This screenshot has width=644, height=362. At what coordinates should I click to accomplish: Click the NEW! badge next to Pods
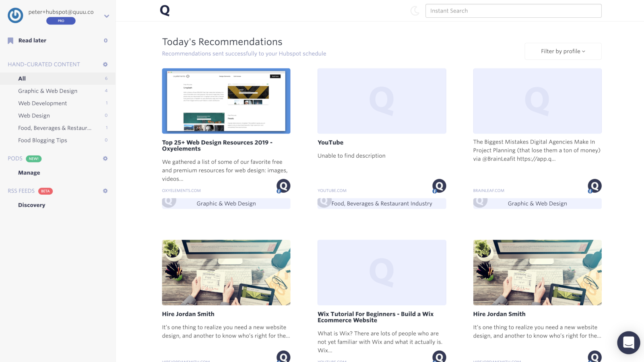[x=34, y=159]
